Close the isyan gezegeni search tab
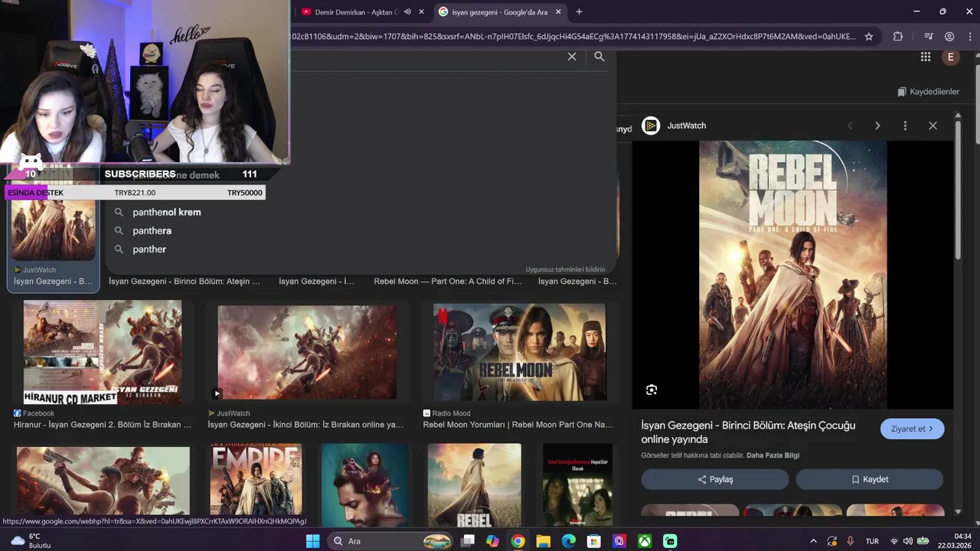This screenshot has width=980, height=551. [x=559, y=11]
